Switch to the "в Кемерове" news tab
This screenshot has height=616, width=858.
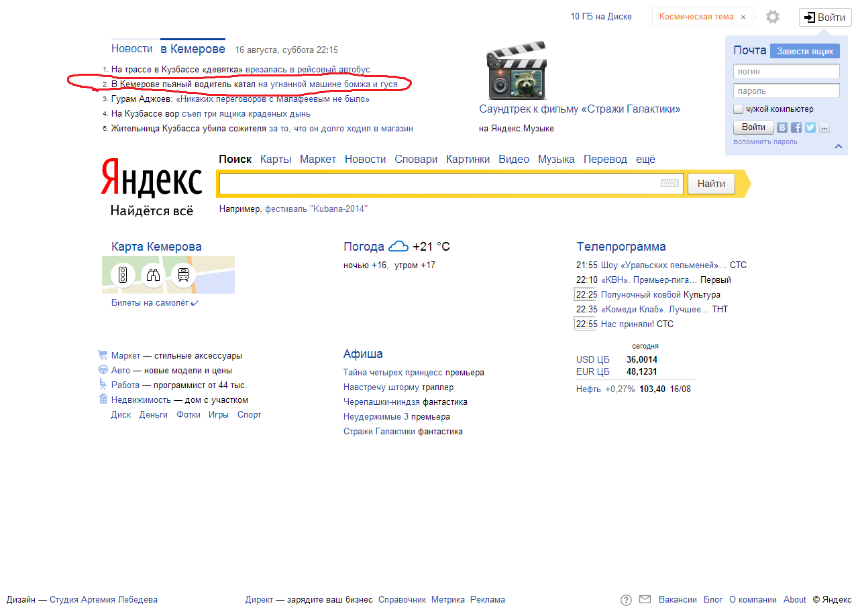click(193, 49)
